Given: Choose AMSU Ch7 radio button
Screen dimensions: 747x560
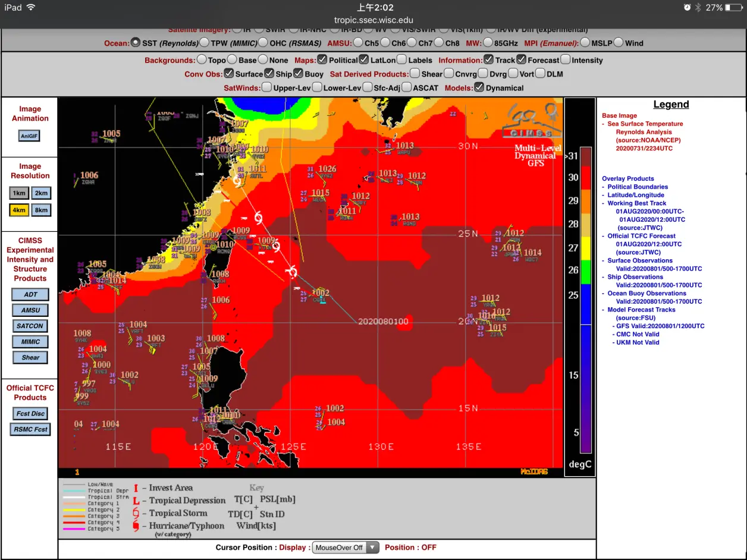Looking at the screenshot, I should pyautogui.click(x=412, y=43).
